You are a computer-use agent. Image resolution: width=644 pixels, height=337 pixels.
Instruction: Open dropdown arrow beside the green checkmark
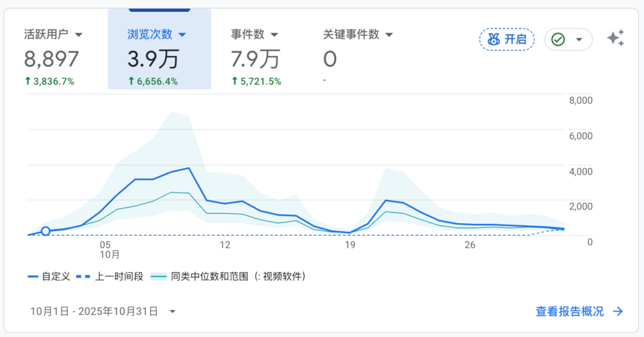point(579,39)
